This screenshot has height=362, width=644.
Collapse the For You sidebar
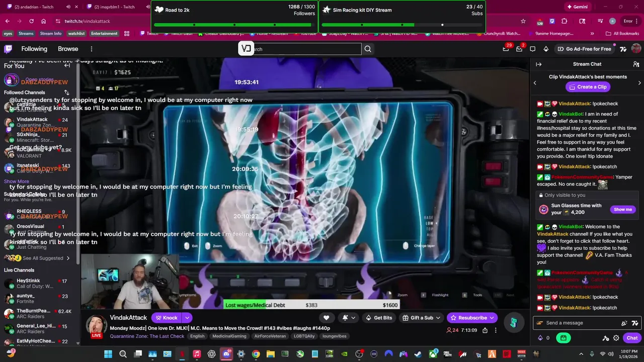pos(67,65)
